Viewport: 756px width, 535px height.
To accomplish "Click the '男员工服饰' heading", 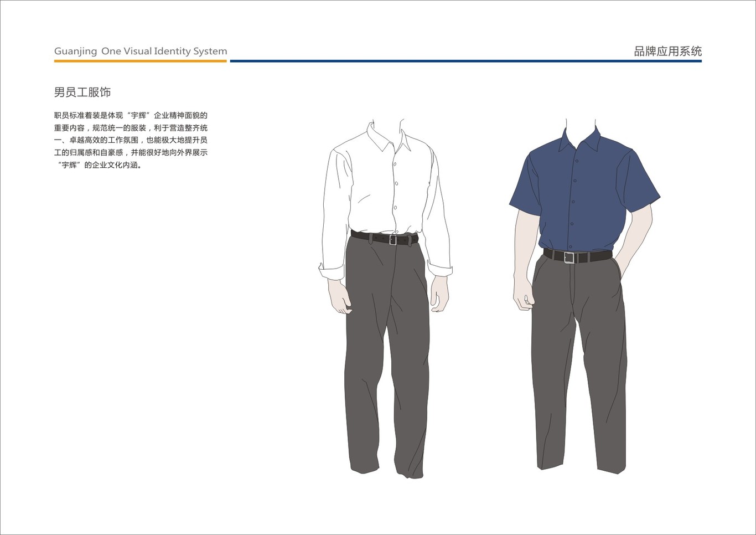I will pos(82,92).
